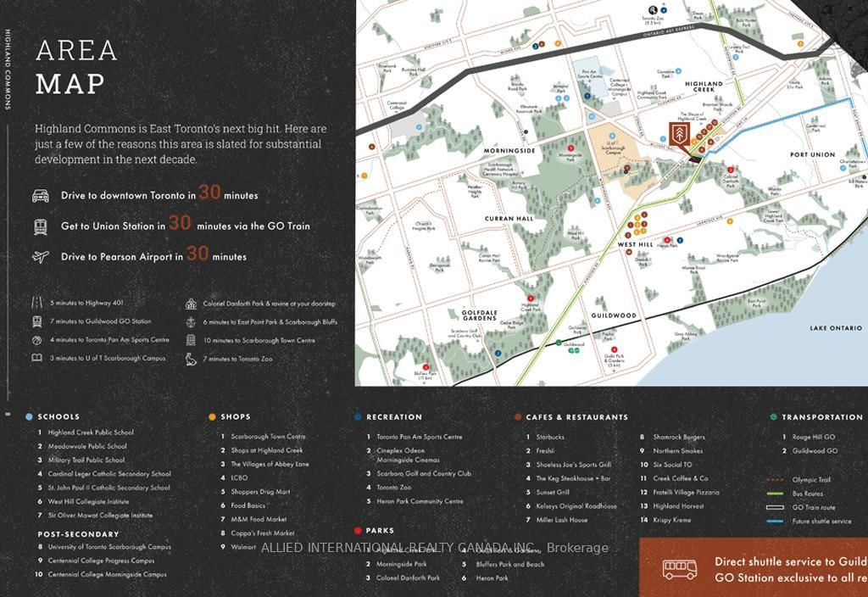Click the yellow dot beside Shops heading
Image resolution: width=868 pixels, height=597 pixels.
point(212,417)
